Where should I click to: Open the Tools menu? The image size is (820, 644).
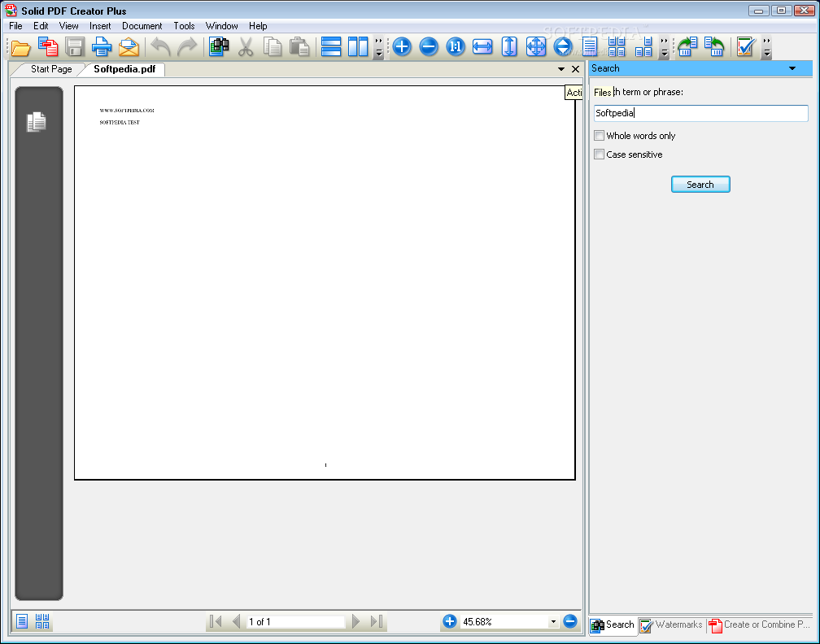coord(184,26)
